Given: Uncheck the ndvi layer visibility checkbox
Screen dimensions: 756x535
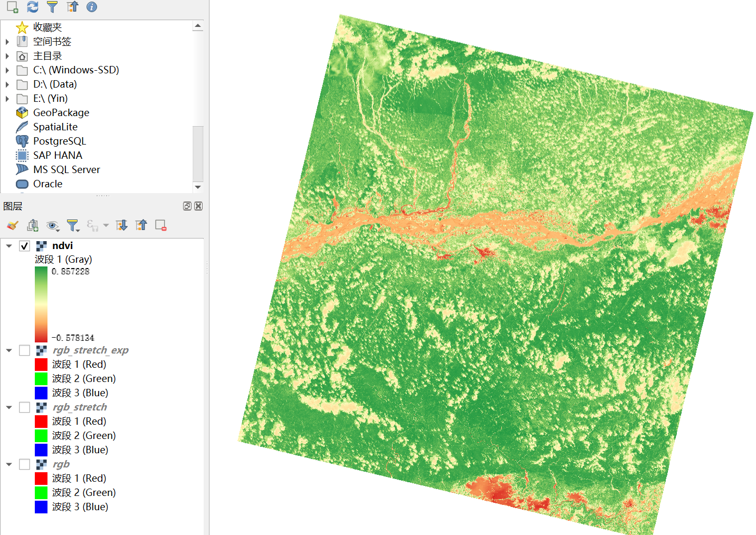Looking at the screenshot, I should click(25, 246).
